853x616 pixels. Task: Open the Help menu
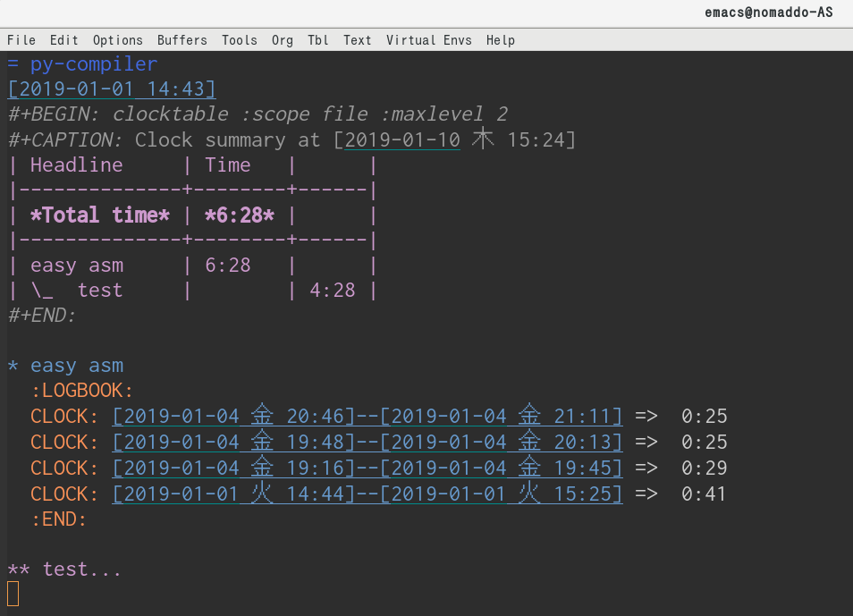point(500,39)
